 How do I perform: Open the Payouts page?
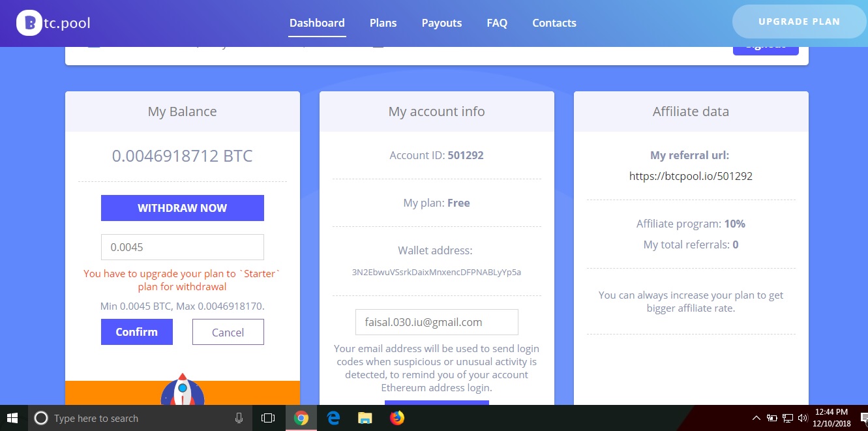click(441, 23)
